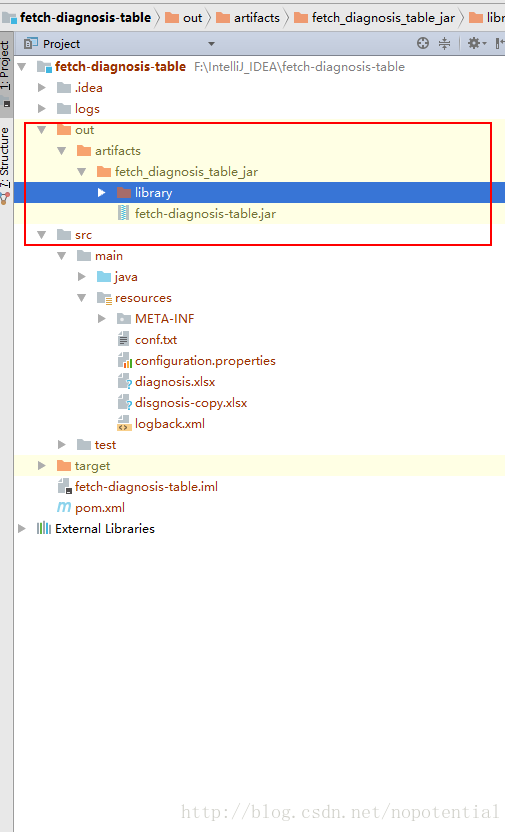Click the External Libraries icon
Screen dimensions: 512x832
coord(44,528)
